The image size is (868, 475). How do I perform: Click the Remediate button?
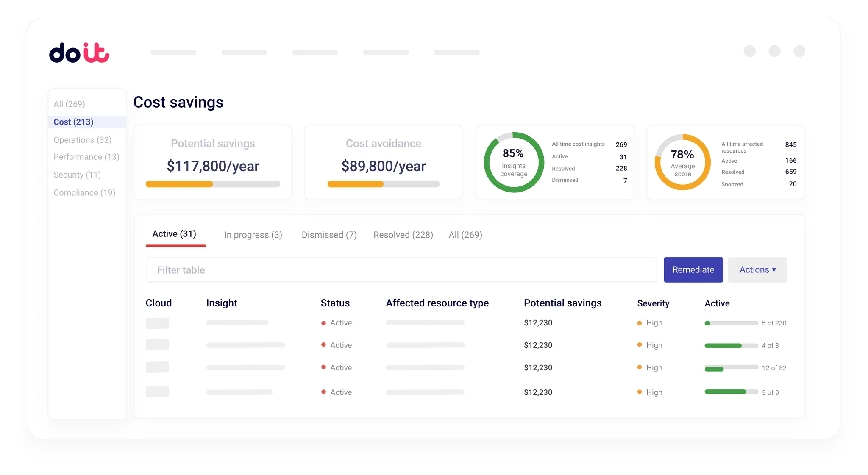[693, 270]
